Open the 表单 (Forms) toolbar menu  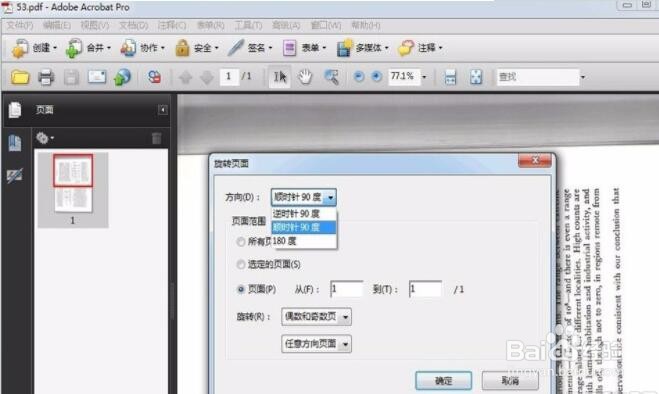click(304, 48)
